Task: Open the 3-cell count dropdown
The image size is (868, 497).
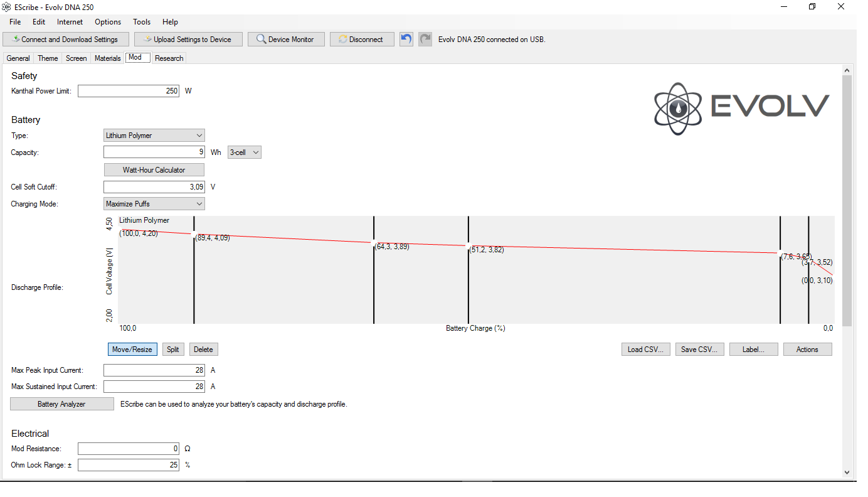Action: (x=244, y=152)
